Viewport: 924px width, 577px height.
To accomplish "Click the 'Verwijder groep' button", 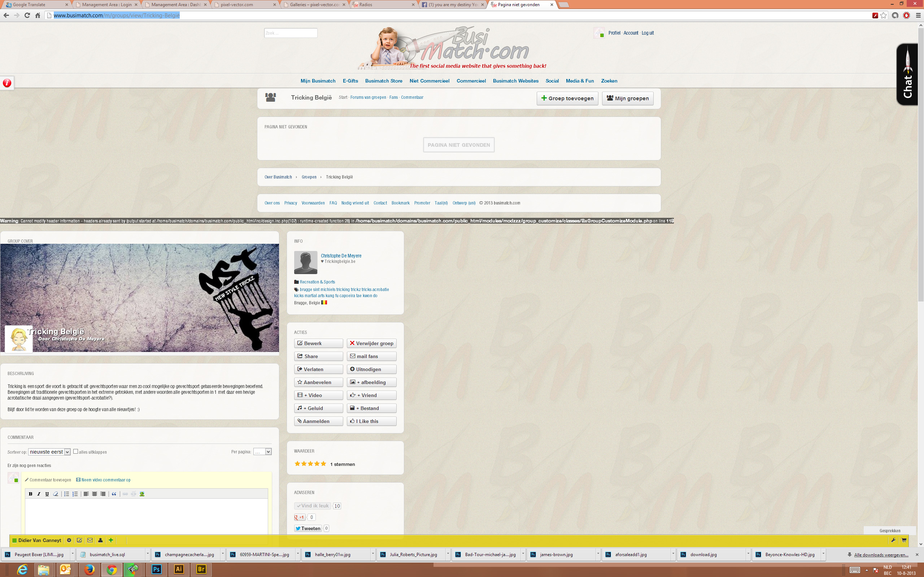I will tap(371, 343).
